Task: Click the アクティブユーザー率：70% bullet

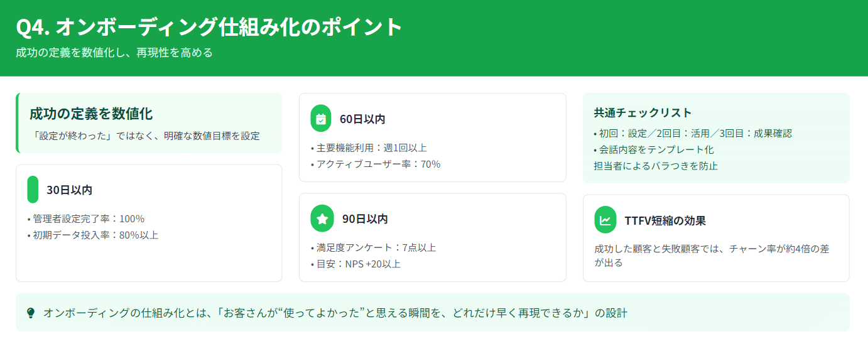Action: click(x=376, y=164)
